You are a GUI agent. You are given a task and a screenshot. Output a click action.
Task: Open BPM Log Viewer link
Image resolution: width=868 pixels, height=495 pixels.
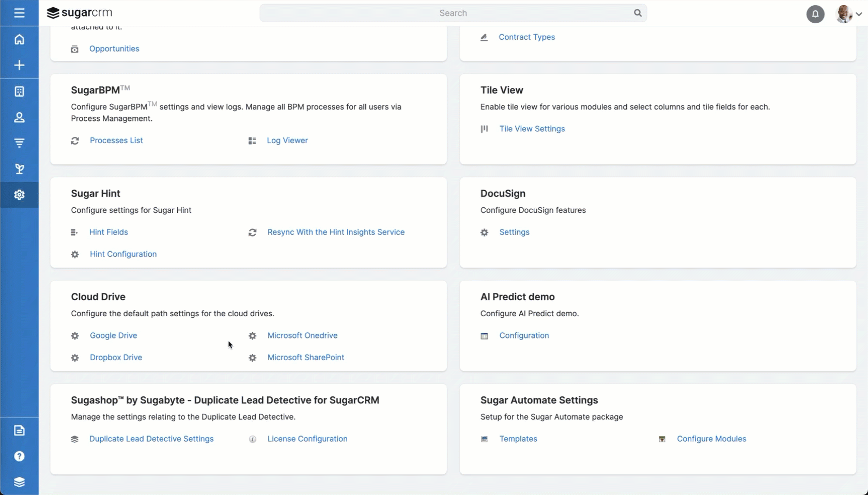(x=287, y=141)
